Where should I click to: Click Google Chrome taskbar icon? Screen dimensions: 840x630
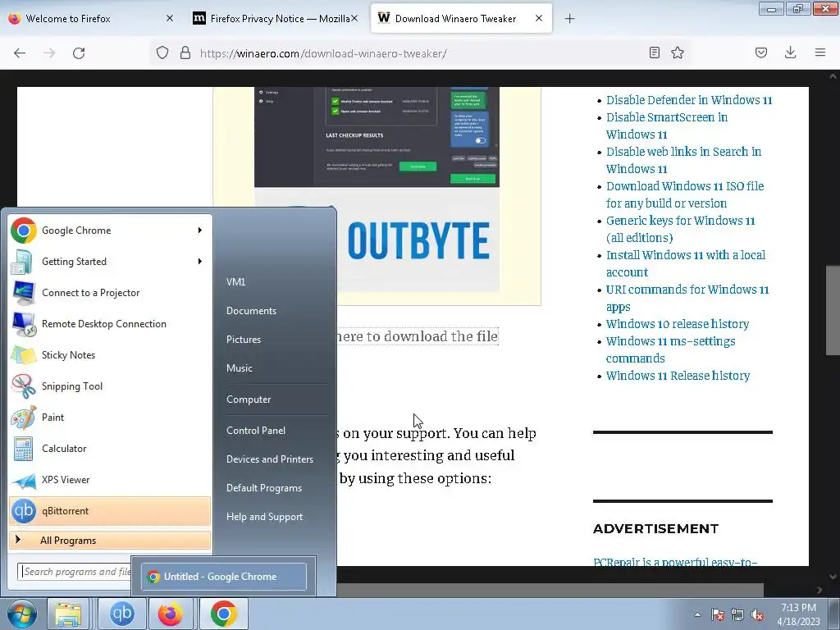tap(223, 614)
